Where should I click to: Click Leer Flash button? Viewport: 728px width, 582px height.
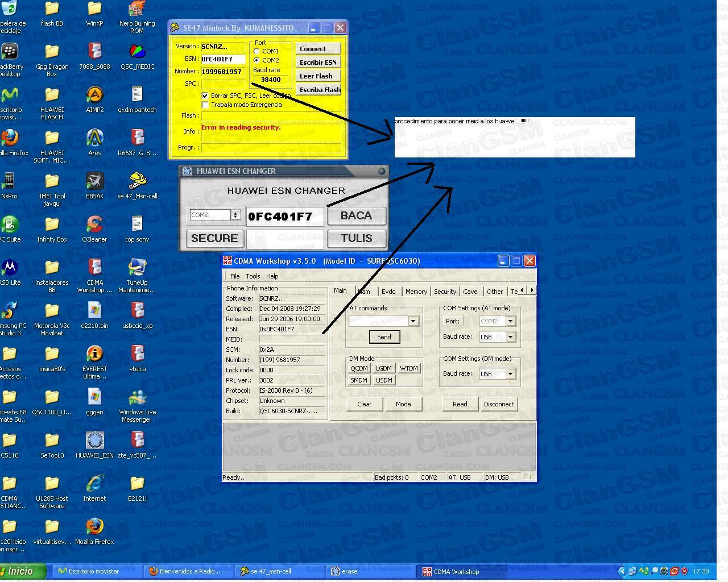(x=318, y=76)
